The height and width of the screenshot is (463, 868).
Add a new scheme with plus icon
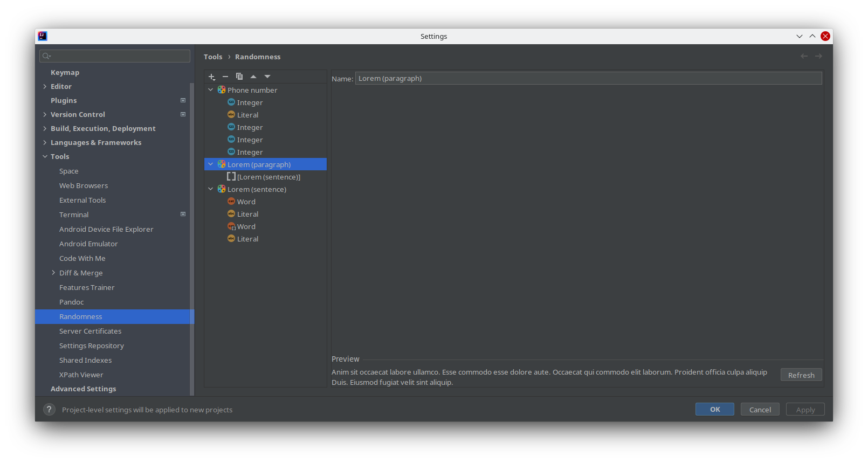pos(212,77)
